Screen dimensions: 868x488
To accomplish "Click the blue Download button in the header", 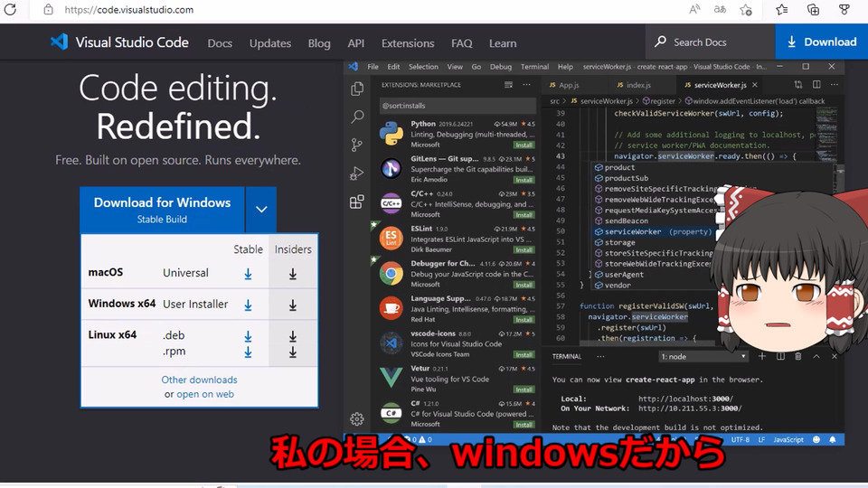I will pyautogui.click(x=822, y=42).
